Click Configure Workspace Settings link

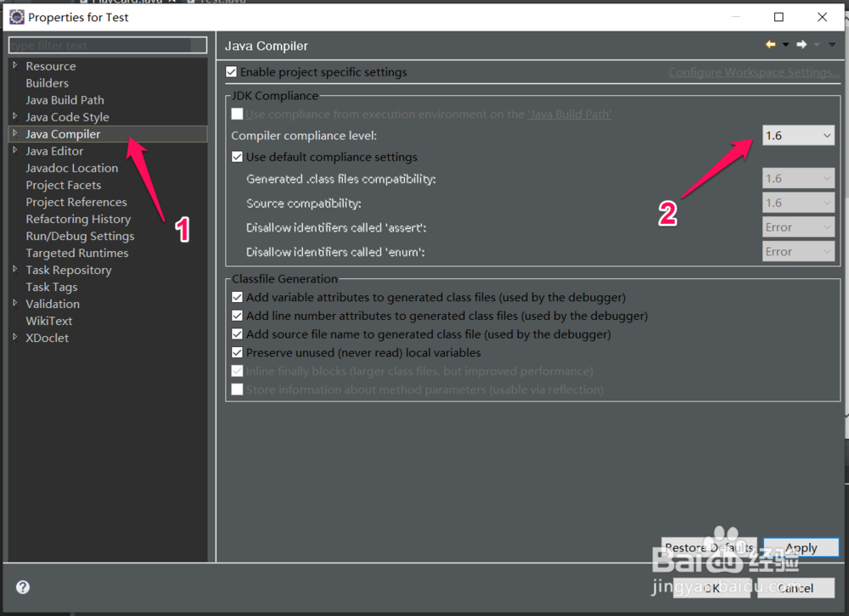(x=754, y=72)
